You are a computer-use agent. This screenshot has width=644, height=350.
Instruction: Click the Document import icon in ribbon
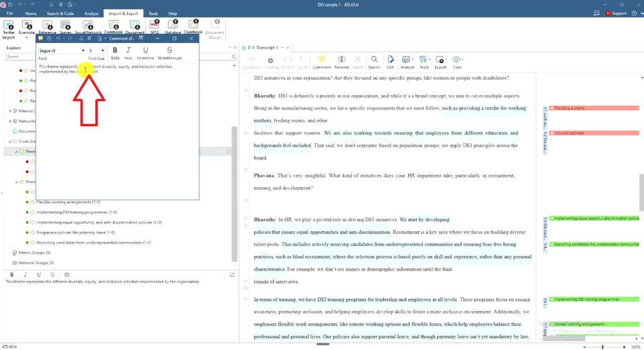pyautogui.click(x=135, y=26)
